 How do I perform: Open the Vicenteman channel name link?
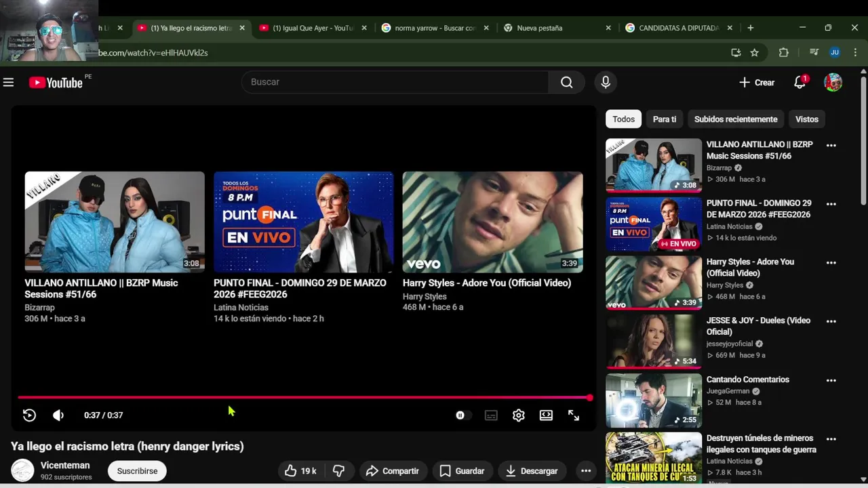point(65,466)
